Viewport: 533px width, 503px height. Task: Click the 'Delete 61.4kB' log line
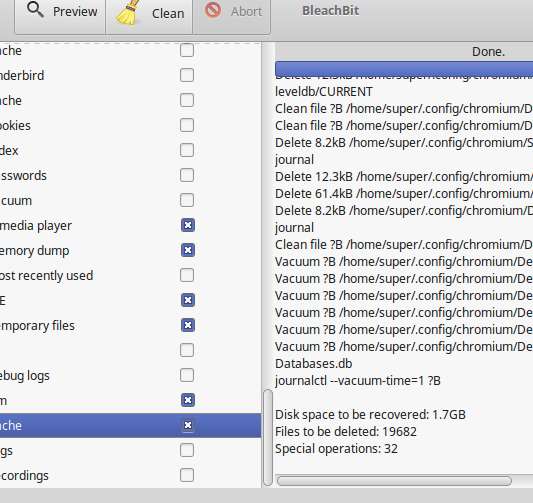pyautogui.click(x=404, y=194)
